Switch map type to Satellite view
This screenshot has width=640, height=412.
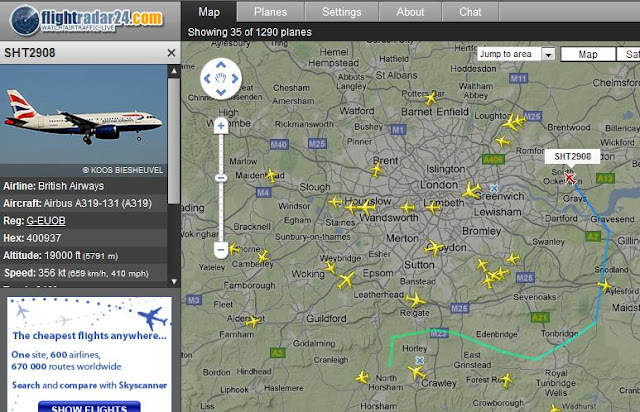[629, 54]
